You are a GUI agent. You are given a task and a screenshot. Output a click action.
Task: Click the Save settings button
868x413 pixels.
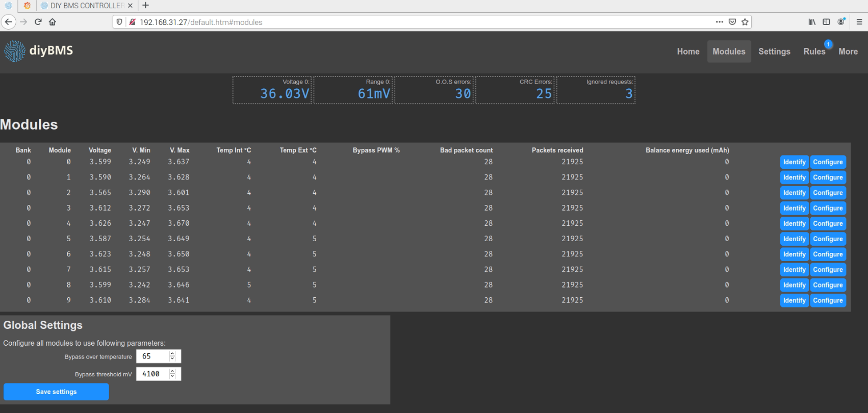tap(56, 392)
